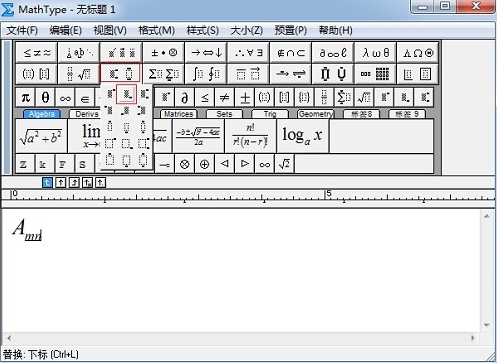Screen dimensions: 497x363
Task: Insert the ⊗ symbol from bottom small bar
Action: click(x=184, y=164)
